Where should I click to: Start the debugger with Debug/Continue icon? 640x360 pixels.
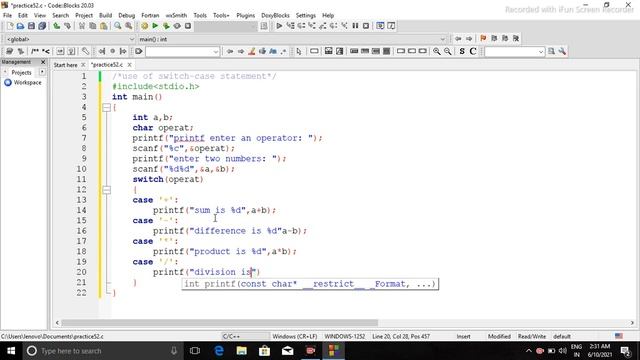click(279, 26)
